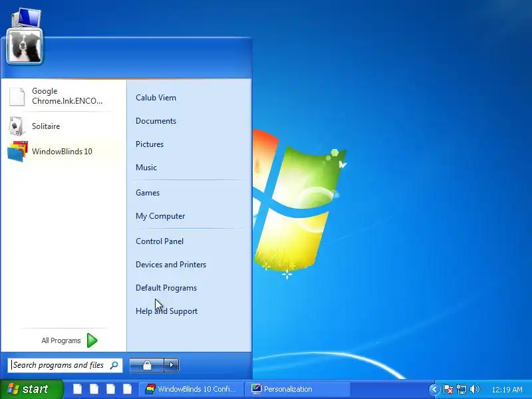Screen dimensions: 532x399
Task: Open Default Programs
Action: tap(166, 288)
